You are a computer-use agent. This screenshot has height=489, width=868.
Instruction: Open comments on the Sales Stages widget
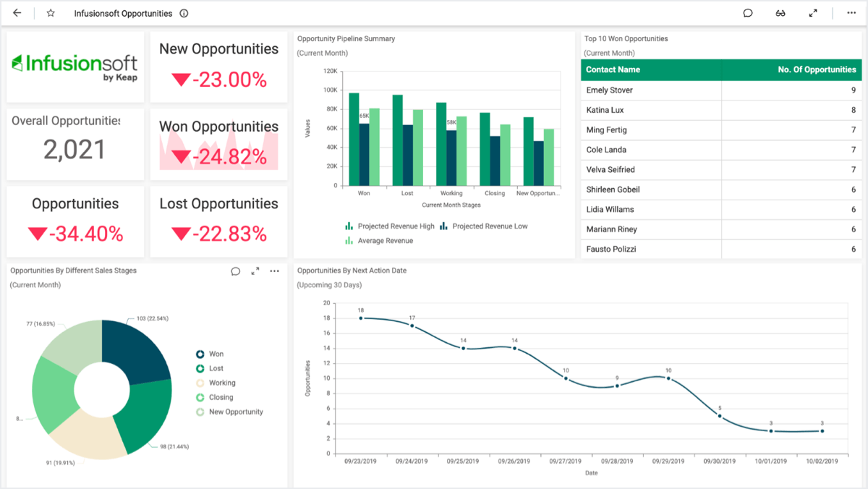tap(235, 271)
